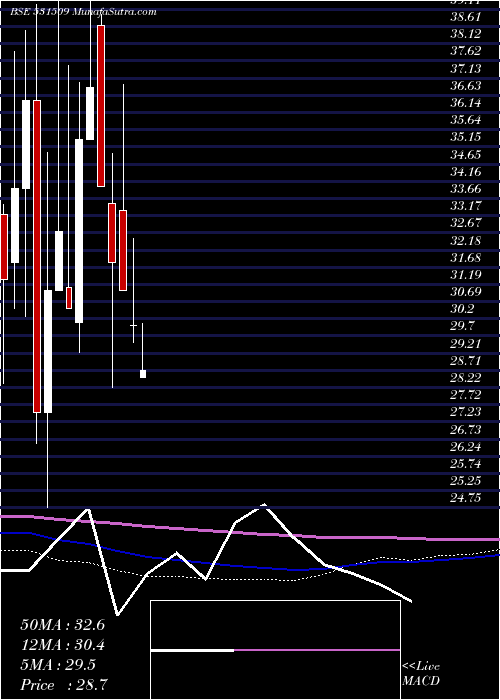Screen dimensions: 500x700
Task: Click the 12MA : 30.4 label
Action: pyautogui.click(x=62, y=645)
